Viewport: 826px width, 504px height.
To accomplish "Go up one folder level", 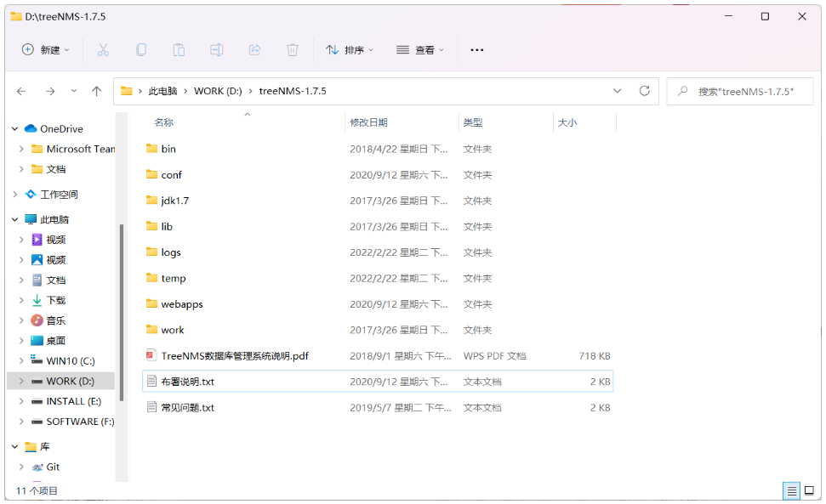I will click(x=97, y=91).
